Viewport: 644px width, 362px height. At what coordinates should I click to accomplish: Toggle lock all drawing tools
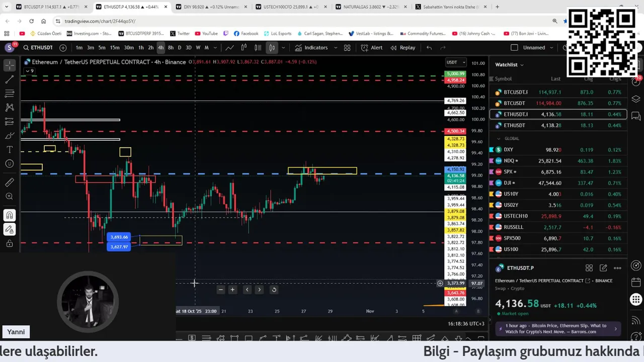tap(10, 244)
